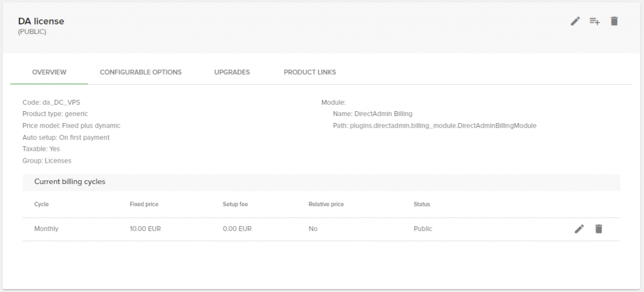Click the Code: da_DC_VPS text

click(x=52, y=102)
